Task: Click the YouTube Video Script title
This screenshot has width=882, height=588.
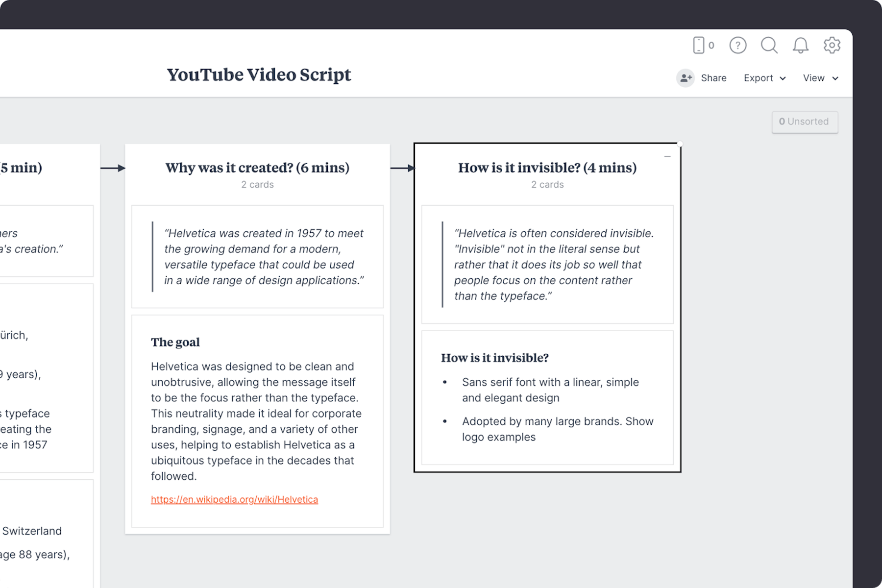Action: [259, 74]
